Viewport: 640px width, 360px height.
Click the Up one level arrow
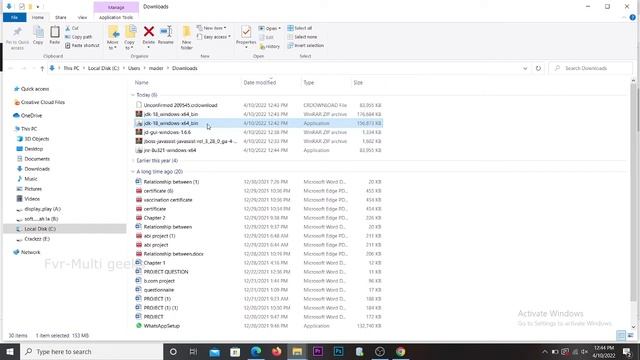(42, 69)
